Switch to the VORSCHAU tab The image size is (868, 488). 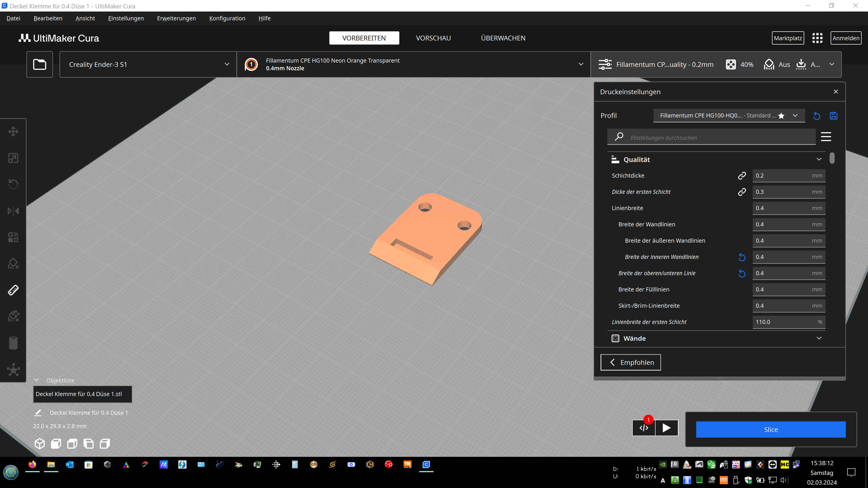(x=433, y=38)
